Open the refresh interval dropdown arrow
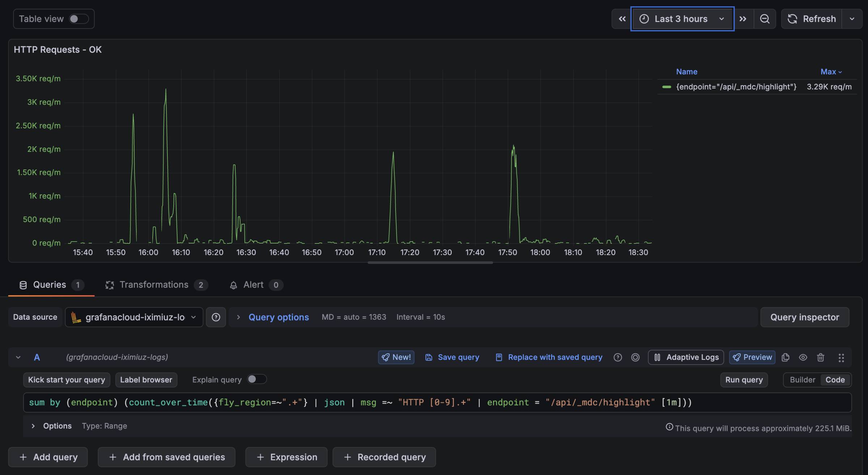The image size is (868, 475). coord(852,19)
